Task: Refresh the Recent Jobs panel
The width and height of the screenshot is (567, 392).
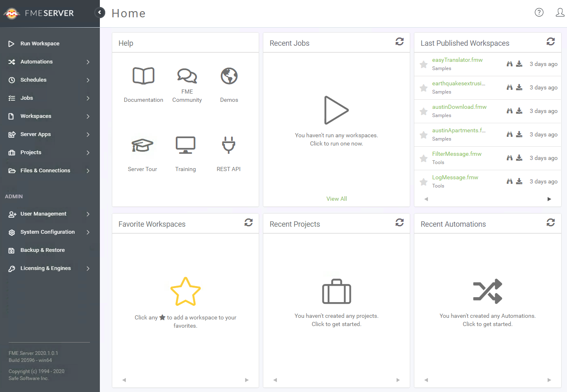Action: 399,42
